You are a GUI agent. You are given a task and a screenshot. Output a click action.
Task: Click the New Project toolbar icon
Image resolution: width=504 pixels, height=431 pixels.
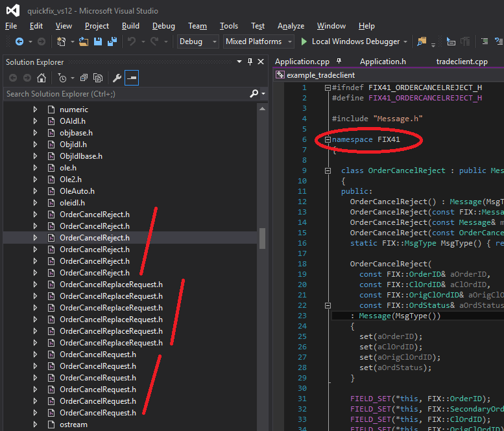61,41
